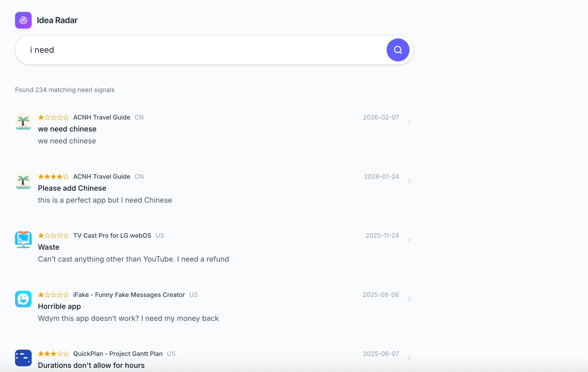Image resolution: width=588 pixels, height=372 pixels.
Task: Open the 'we need chinese' review title
Action: 67,129
